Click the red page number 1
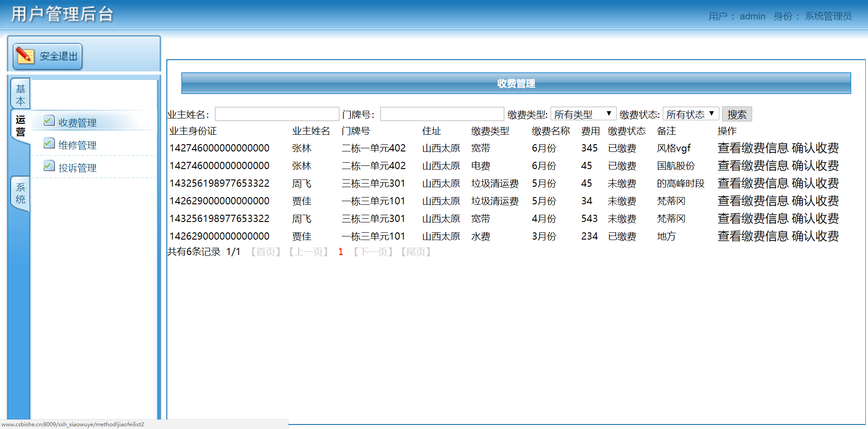Screen dimensions: 868x429 [x=341, y=252]
